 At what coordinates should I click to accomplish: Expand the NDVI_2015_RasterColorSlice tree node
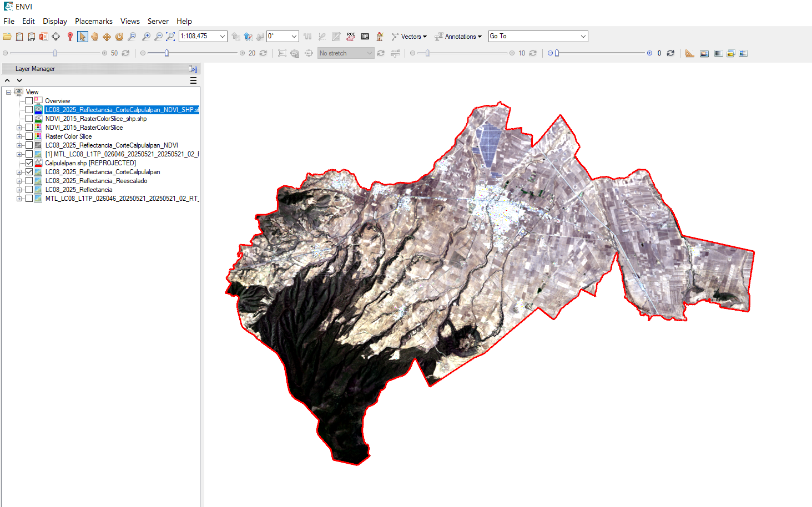(x=19, y=128)
